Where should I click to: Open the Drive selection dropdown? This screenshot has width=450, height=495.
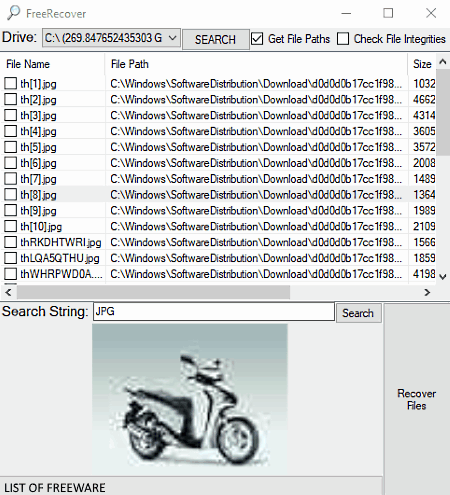[x=111, y=38]
